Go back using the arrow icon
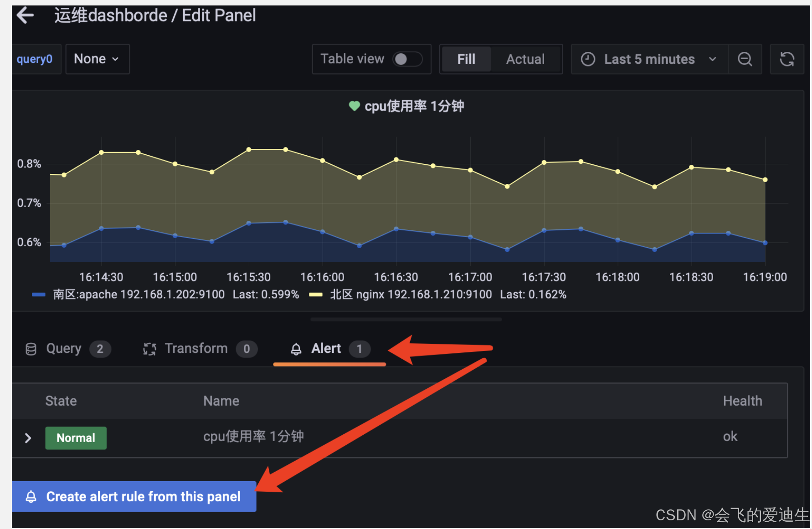 (25, 15)
